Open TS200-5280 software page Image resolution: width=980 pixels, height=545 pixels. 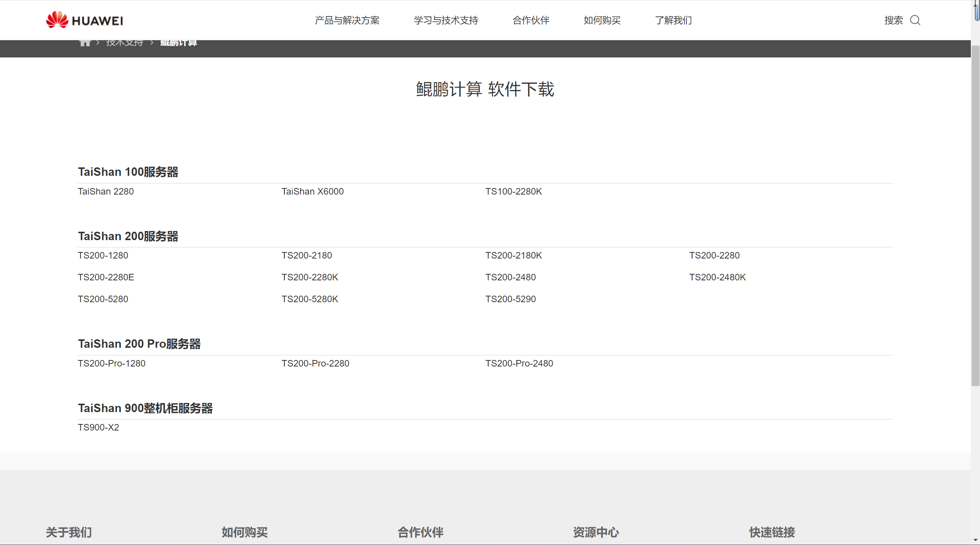(x=103, y=299)
